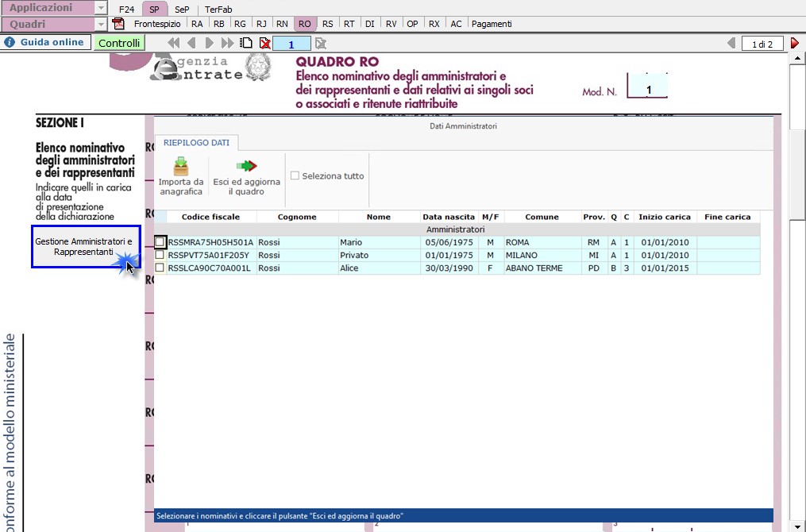Click greyed delete-all modules icon
This screenshot has width=806, height=532.
click(x=321, y=43)
